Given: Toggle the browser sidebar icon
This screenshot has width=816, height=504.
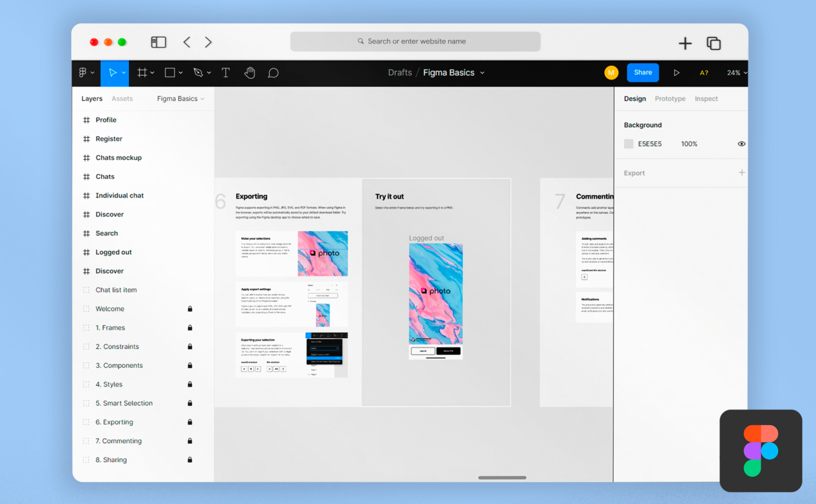Looking at the screenshot, I should [x=158, y=42].
